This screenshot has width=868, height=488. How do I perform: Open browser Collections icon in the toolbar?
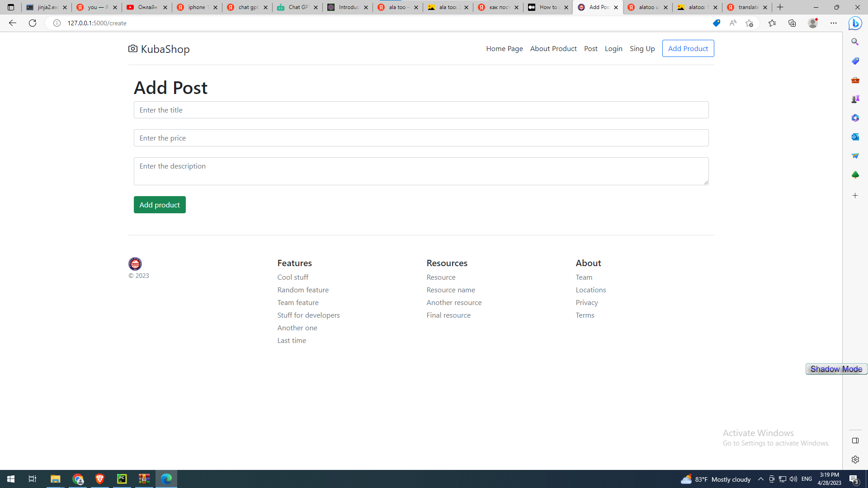[x=792, y=23]
